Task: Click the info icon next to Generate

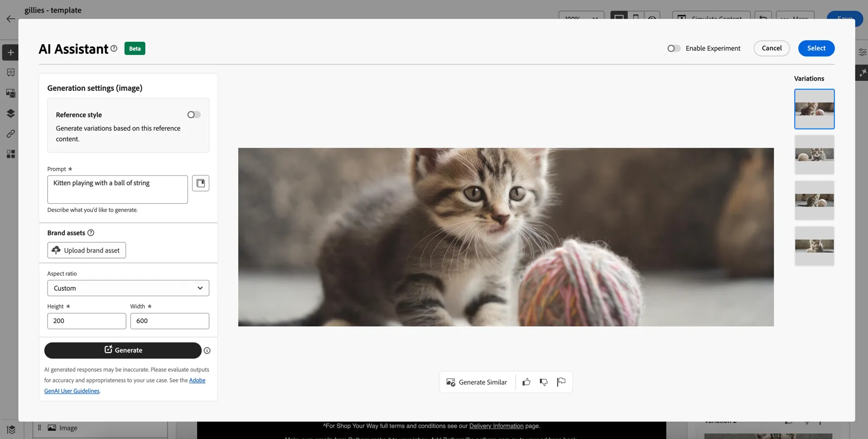Action: pos(207,351)
